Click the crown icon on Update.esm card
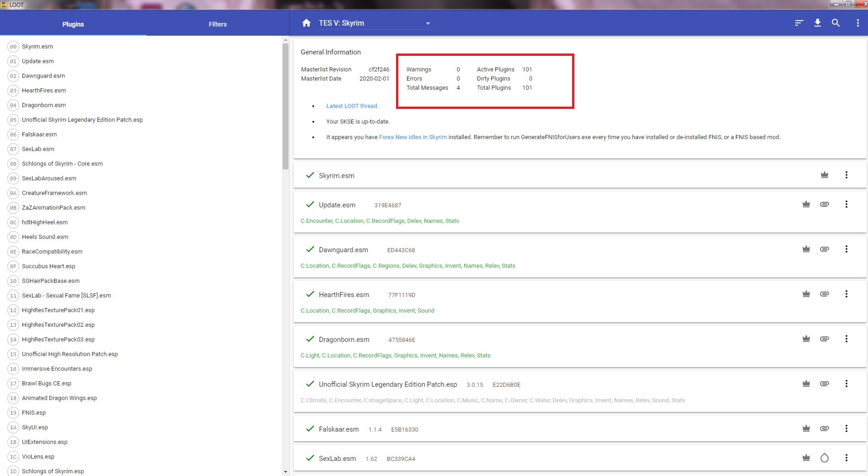 point(806,204)
